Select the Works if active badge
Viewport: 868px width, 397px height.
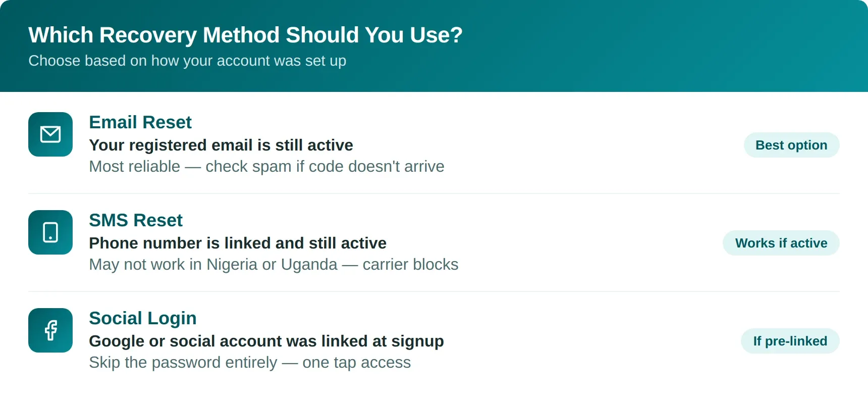(x=781, y=243)
